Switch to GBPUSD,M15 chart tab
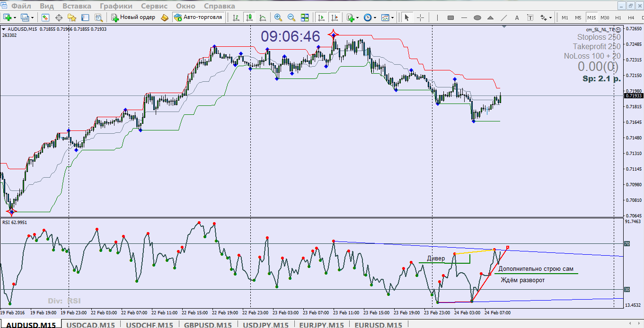The width and height of the screenshot is (644, 328). [x=208, y=325]
